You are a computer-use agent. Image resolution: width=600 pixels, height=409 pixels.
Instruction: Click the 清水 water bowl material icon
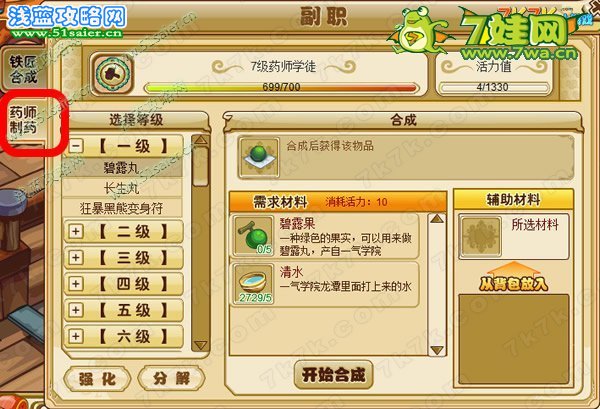[253, 284]
